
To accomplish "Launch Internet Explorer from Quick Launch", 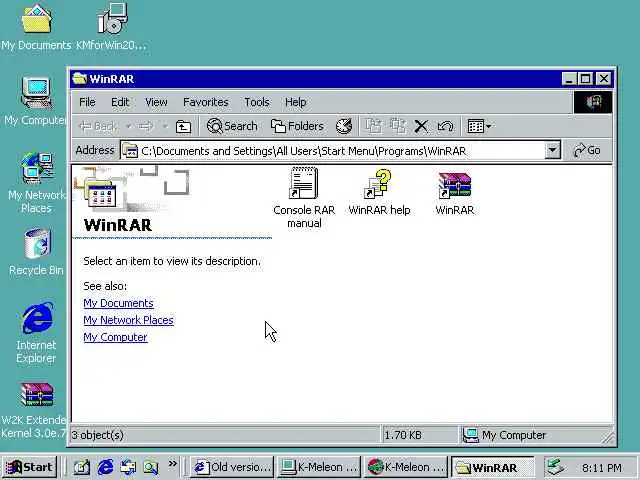I will click(105, 467).
